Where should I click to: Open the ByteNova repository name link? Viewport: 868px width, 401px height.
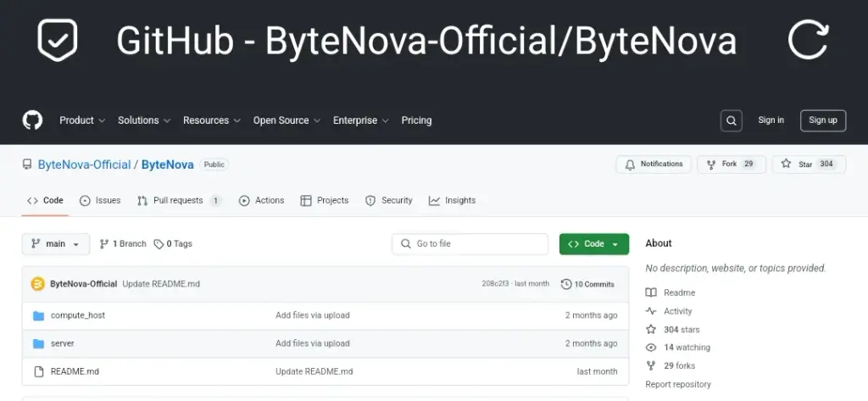point(168,164)
